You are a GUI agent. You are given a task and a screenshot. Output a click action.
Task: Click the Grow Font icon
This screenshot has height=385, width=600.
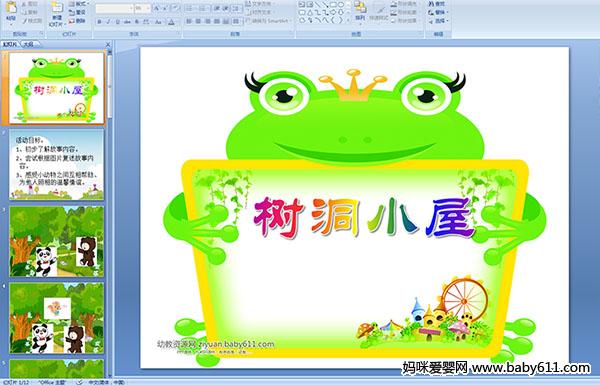coord(157,8)
